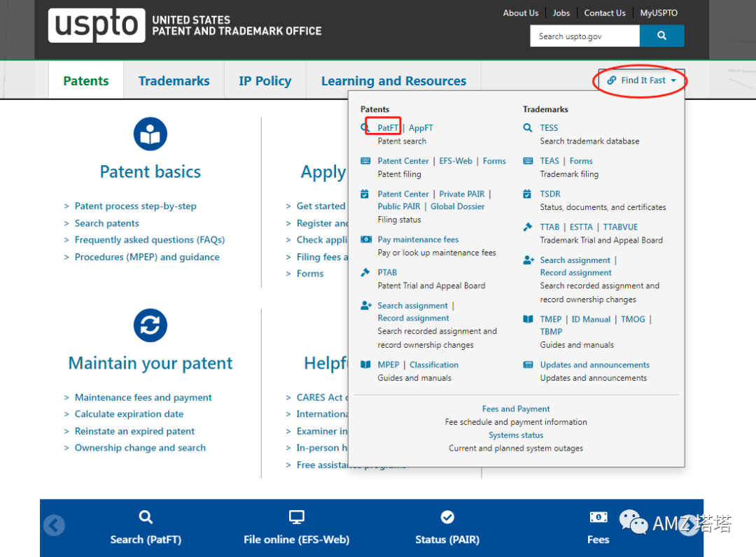Open the Public PAIR link
The image size is (756, 557).
pos(399,206)
